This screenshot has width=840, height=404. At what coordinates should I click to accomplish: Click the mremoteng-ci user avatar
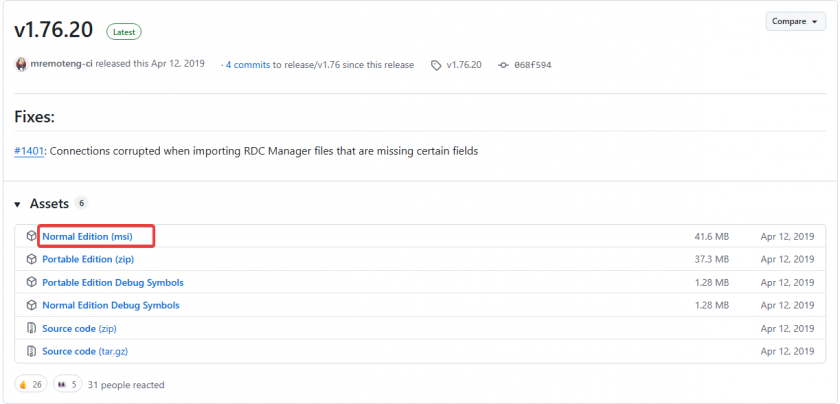[21, 64]
